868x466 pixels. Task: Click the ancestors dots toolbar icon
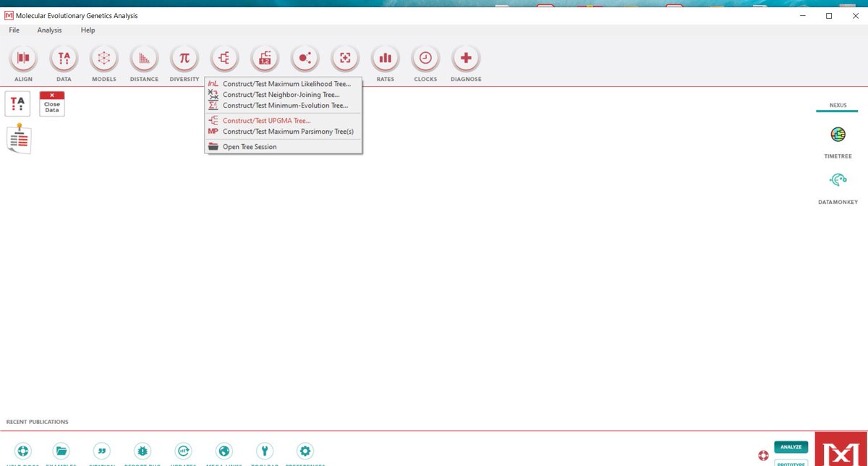305,58
